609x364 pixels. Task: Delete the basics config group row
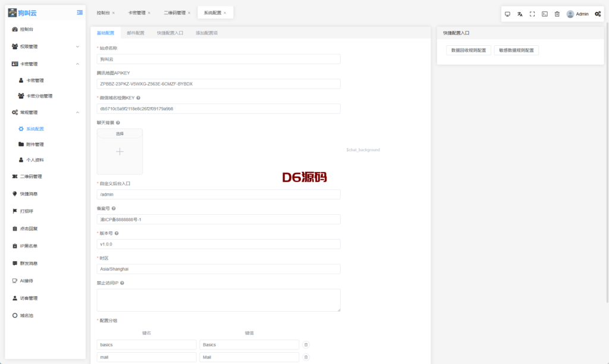[306, 344]
